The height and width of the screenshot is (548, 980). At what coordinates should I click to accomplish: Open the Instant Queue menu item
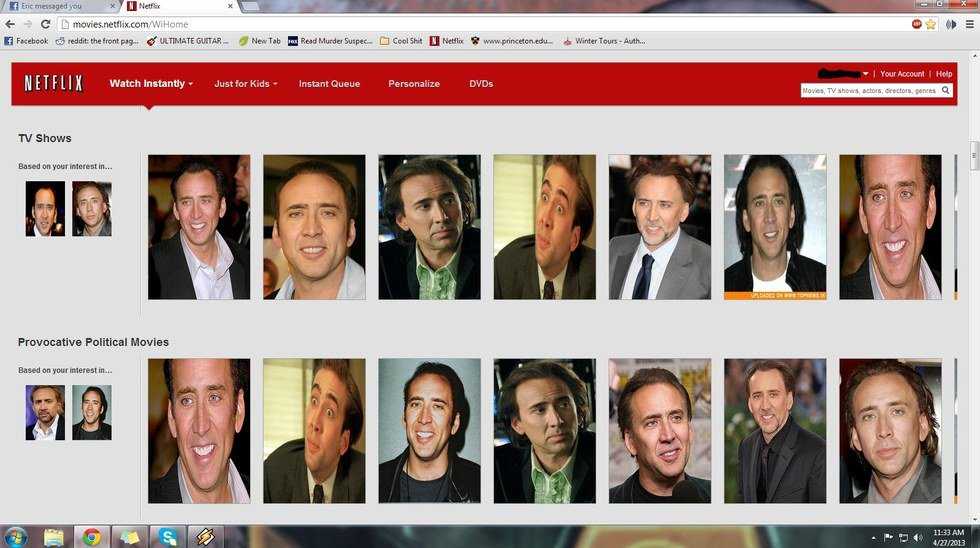click(x=329, y=84)
